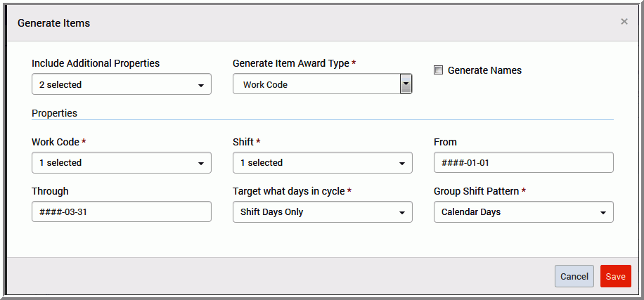Click the Generate Names label text
Viewport: 644px width, 300px height.
(484, 70)
